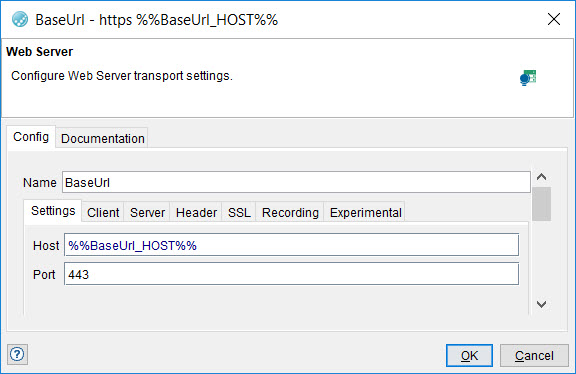This screenshot has height=374, width=576.
Task: Select the Config tab
Action: click(x=31, y=137)
